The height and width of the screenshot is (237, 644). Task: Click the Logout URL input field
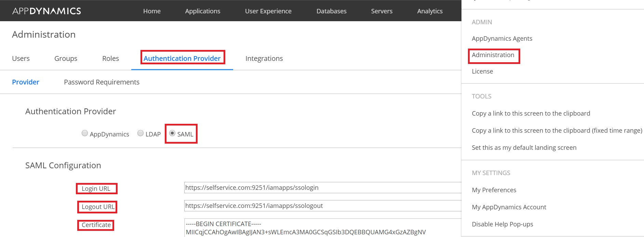tap(321, 206)
